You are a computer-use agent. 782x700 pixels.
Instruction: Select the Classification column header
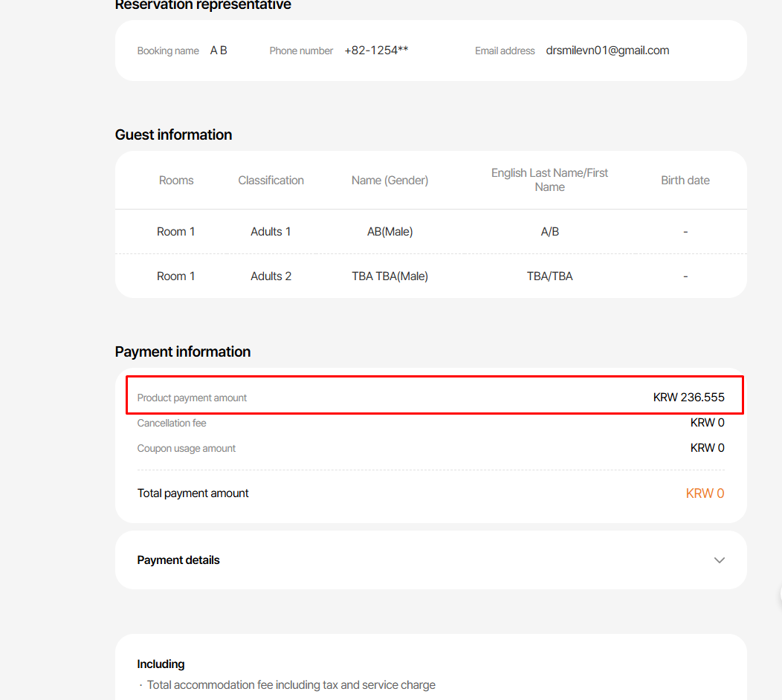point(271,180)
